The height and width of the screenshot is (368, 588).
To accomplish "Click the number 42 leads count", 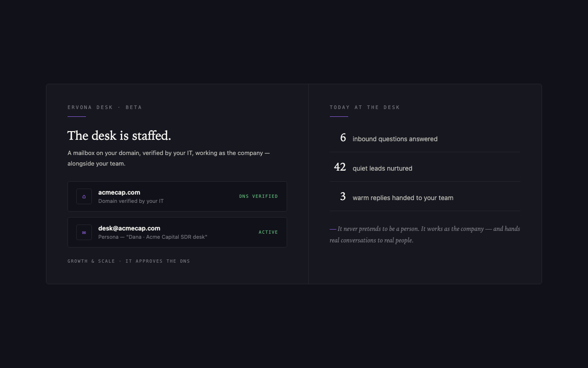I will click(340, 167).
